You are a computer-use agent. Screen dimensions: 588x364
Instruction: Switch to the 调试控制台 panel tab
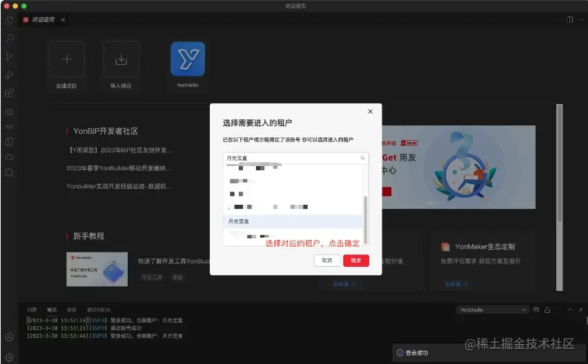[98, 310]
